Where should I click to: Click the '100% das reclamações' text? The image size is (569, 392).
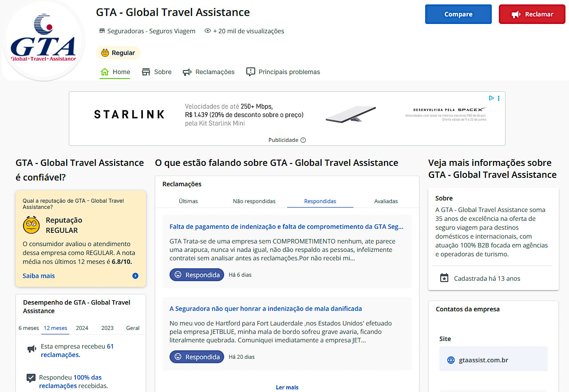[x=71, y=382]
